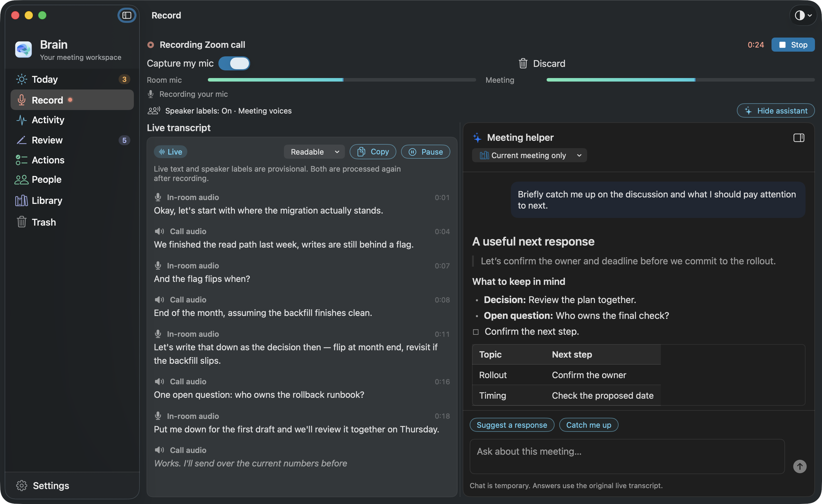
Task: Toggle the sidebar visibility icon
Action: tap(127, 15)
